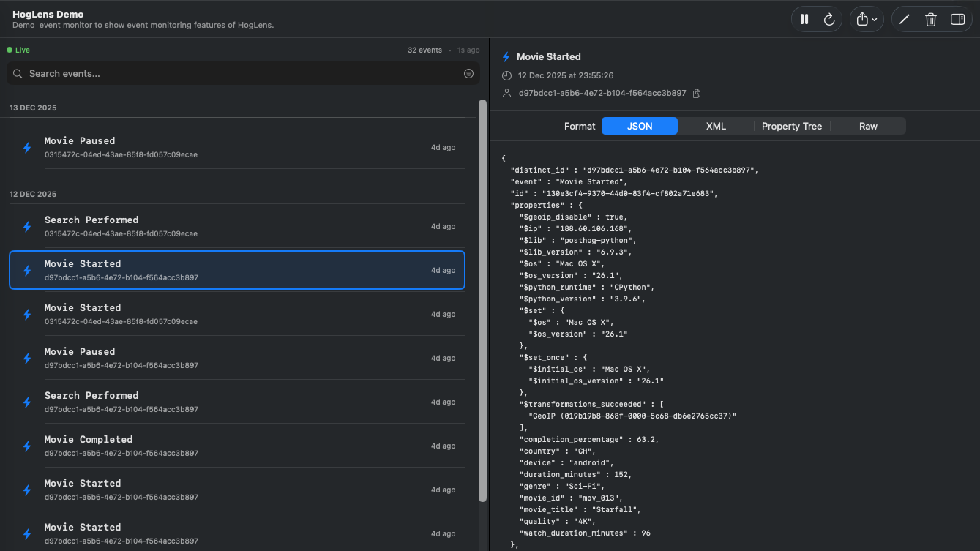Screen dimensions: 980x551
Task: Click the trash delete icon
Action: (x=931, y=20)
